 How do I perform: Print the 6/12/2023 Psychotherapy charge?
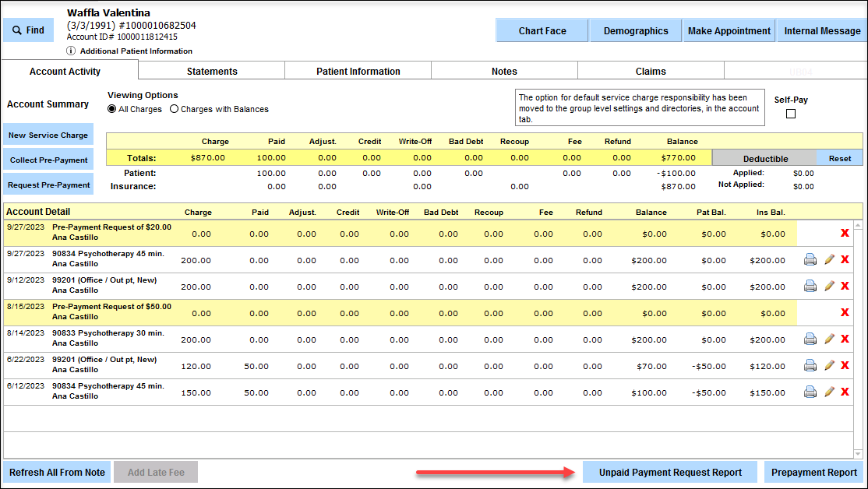tap(810, 392)
